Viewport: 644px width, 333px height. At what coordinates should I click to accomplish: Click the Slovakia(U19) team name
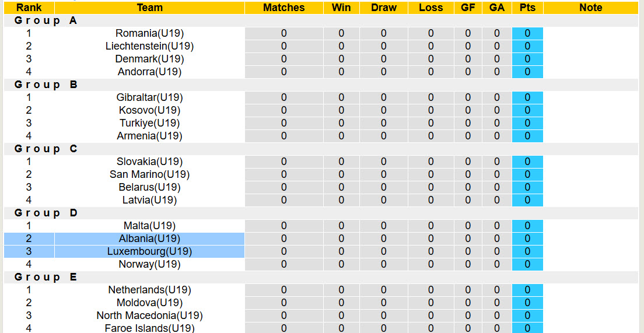(149, 162)
